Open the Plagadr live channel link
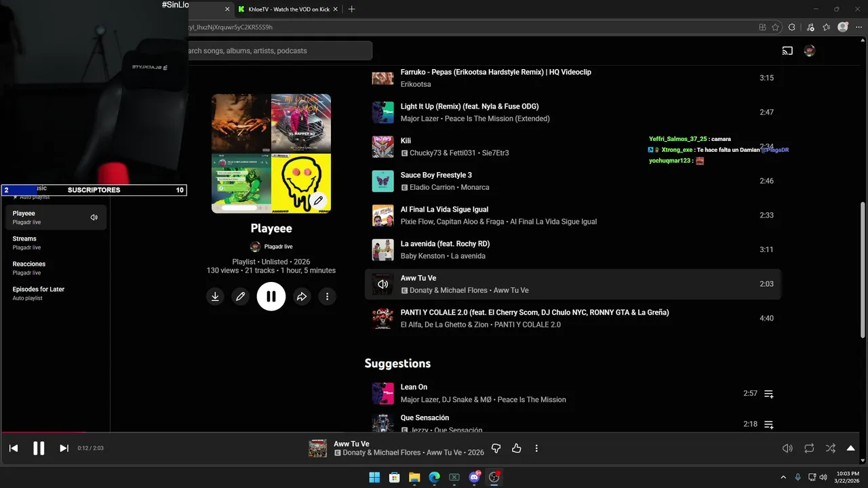The width and height of the screenshot is (868, 488). click(x=278, y=247)
